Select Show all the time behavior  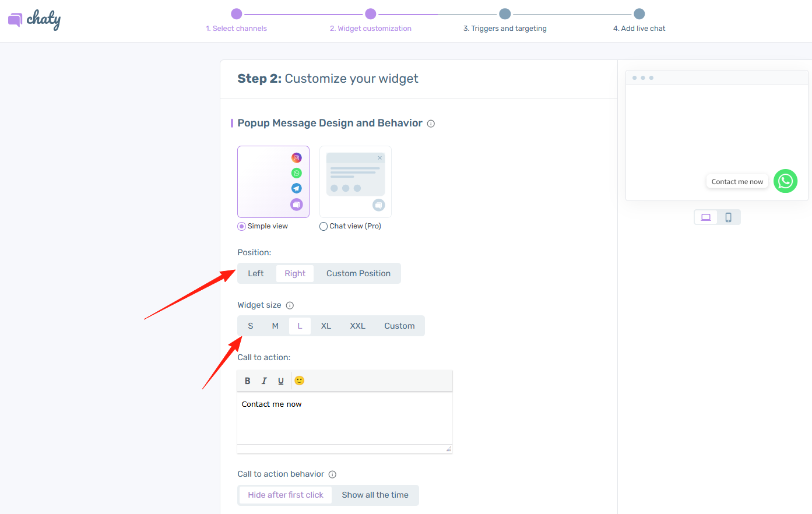tap(375, 495)
